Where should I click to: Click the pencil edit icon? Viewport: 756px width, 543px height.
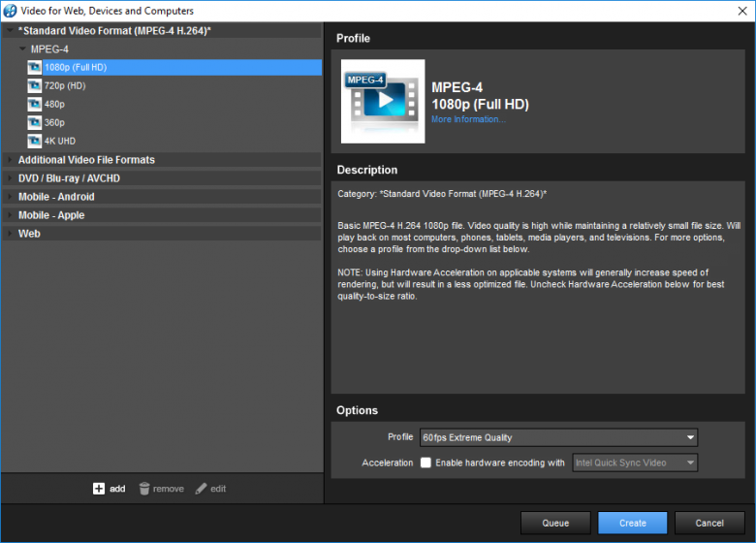coord(201,489)
